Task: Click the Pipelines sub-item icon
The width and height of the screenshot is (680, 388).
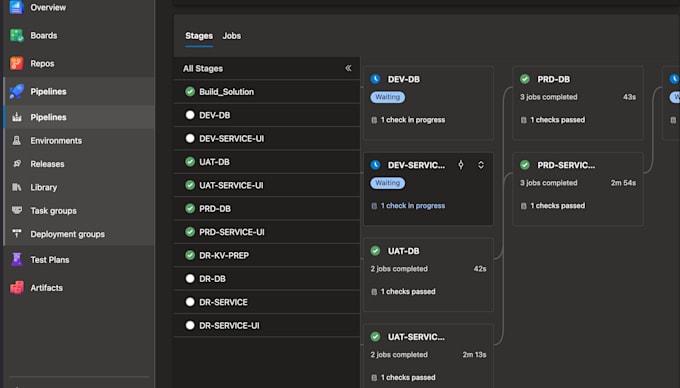Action: pyautogui.click(x=16, y=117)
